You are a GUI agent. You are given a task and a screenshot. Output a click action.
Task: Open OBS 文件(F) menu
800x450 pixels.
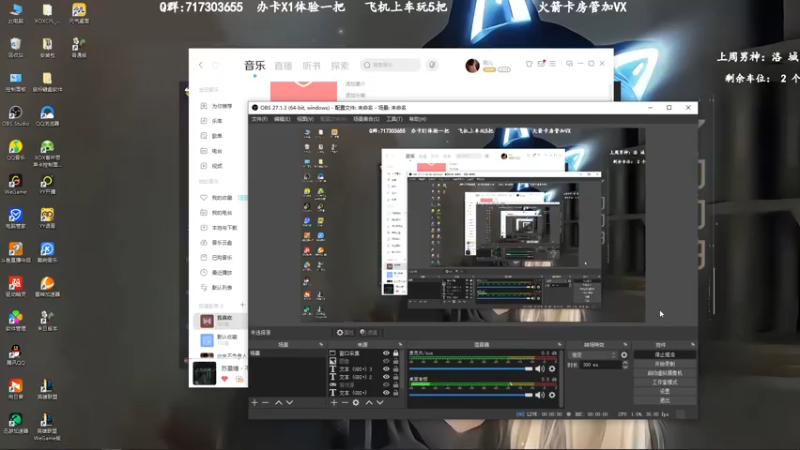[259, 119]
